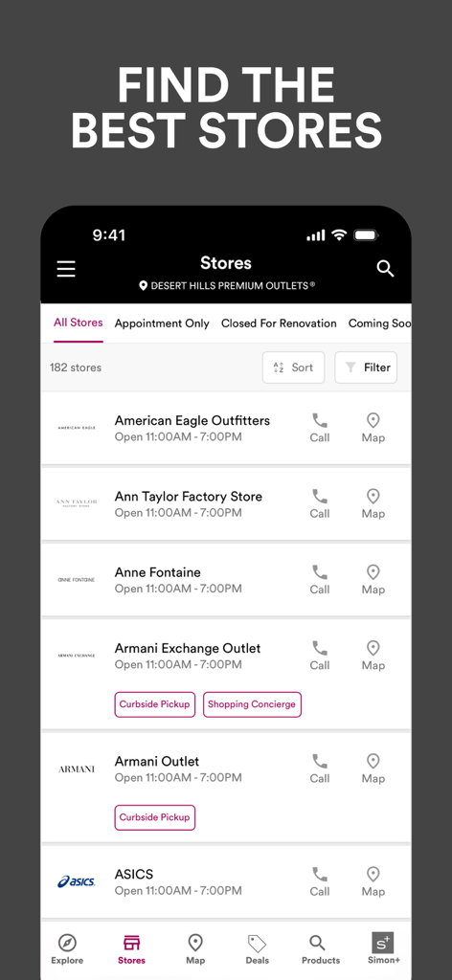Screen dimensions: 452x980
Task: Open Products in bottom navigation
Action: [321, 949]
